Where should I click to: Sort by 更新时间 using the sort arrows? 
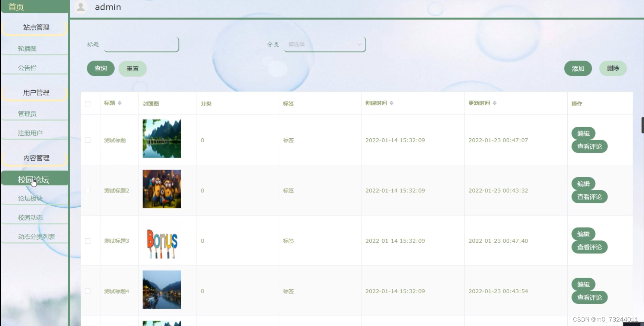[x=495, y=103]
